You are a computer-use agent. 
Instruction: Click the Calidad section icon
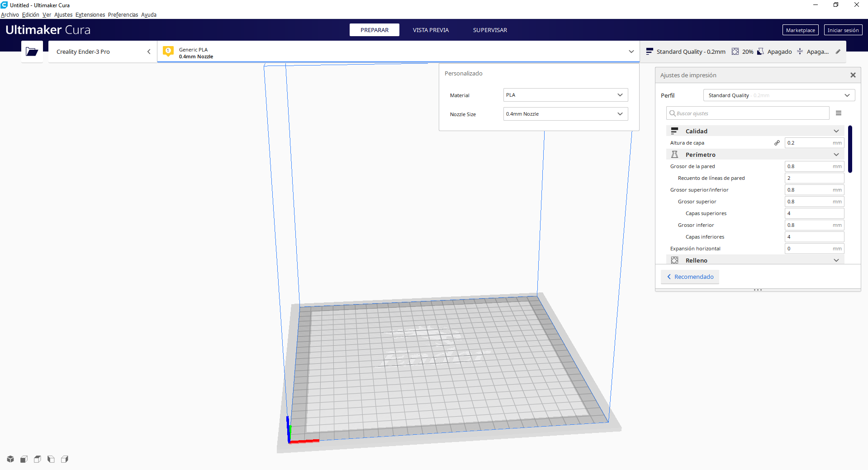click(674, 131)
